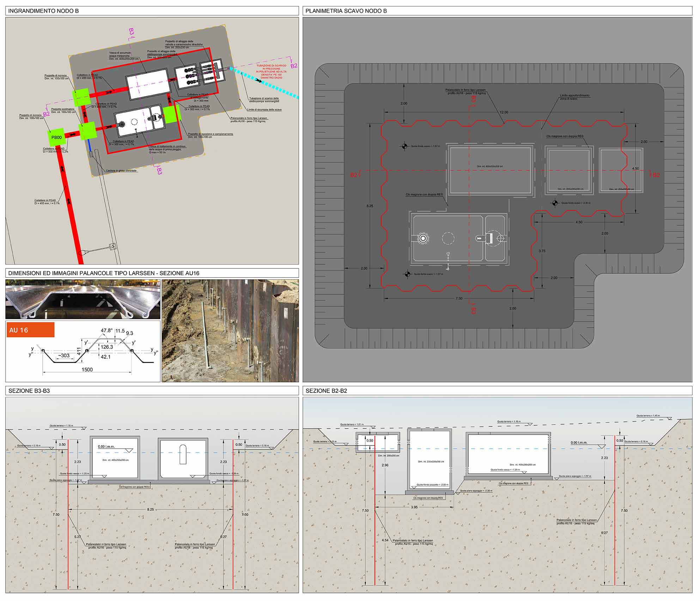Screen dimensions: 700x601
Task: Click the 'PLANIMETRIA SCAVO NODO B' title
Action: [x=346, y=11]
